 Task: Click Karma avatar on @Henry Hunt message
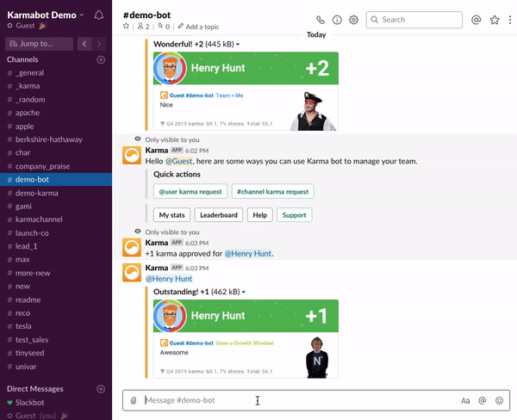pyautogui.click(x=132, y=273)
